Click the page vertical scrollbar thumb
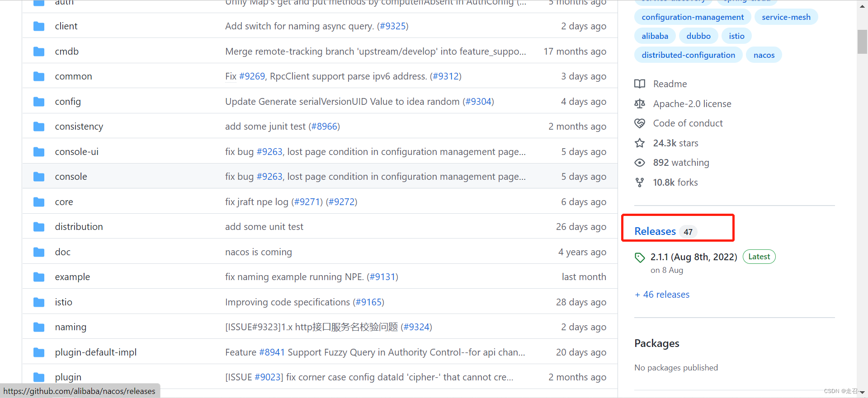 coord(862,42)
